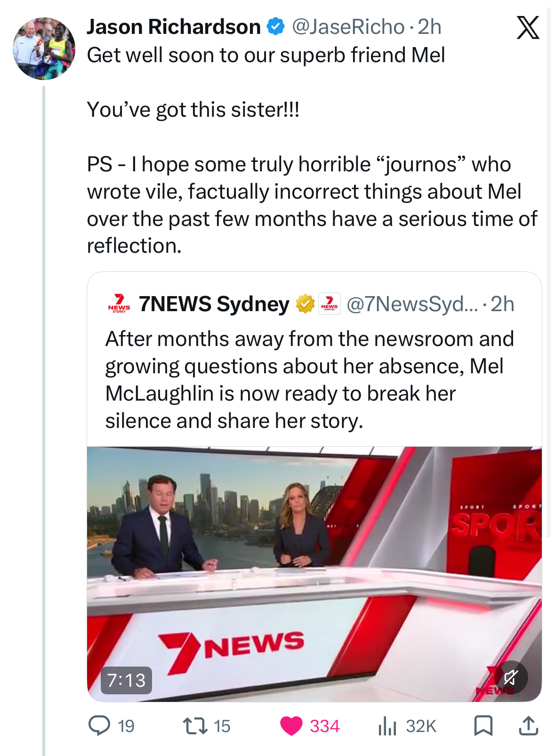Open the quoted 7NEWS post text
Viewport: 555px width, 756px height.
(x=309, y=379)
